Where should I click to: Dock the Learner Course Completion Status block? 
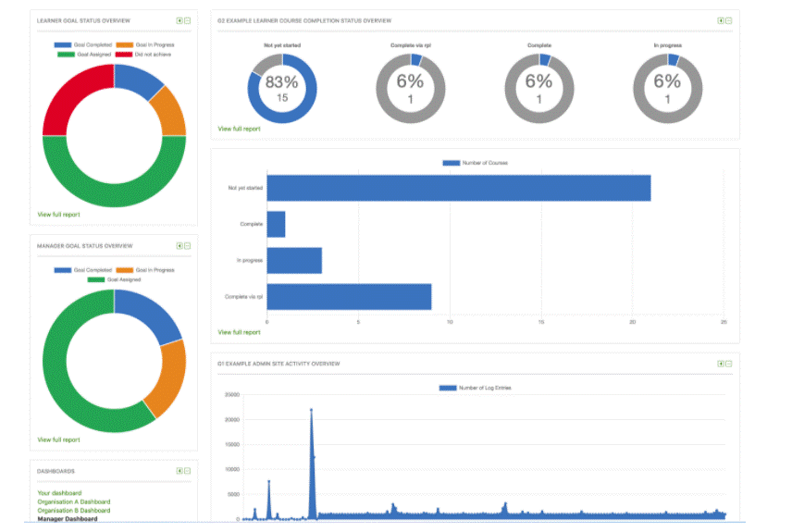pos(721,20)
